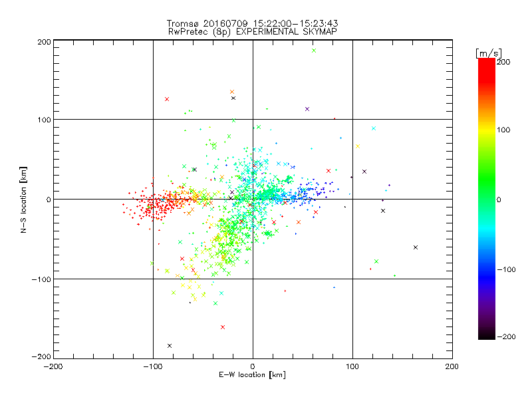Click the x-axis tick label '-100'
The width and height of the screenshot is (532, 399).
153,366
